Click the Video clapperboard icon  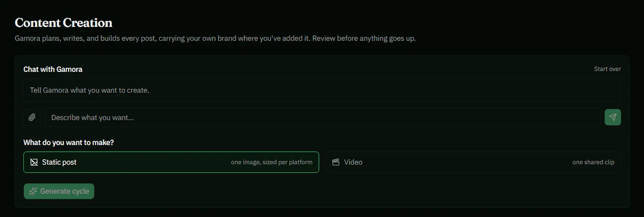tap(336, 162)
